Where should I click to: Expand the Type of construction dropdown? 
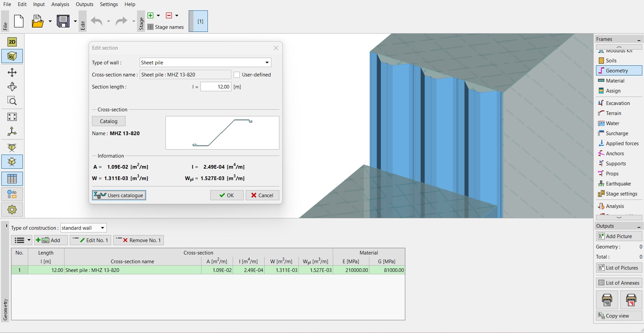83,228
